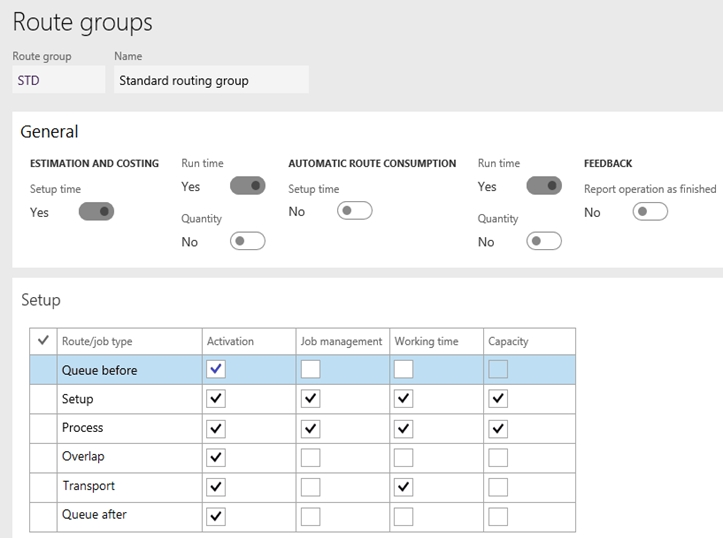Image resolution: width=723 pixels, height=538 pixels.
Task: Uncheck Activation for Queue before row
Action: coord(216,369)
